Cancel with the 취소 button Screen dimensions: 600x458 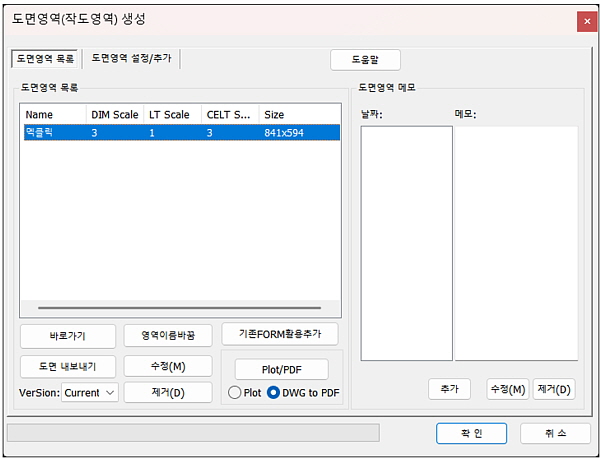[555, 434]
